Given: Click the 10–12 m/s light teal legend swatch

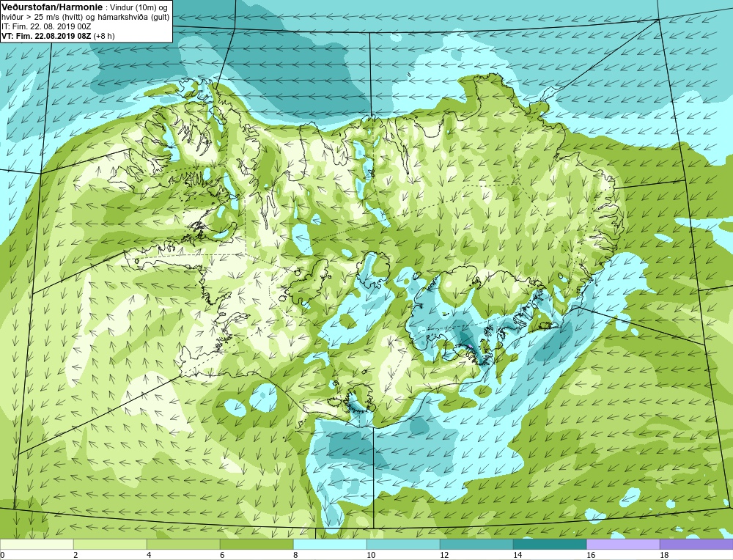Looking at the screenshot, I should (403, 544).
